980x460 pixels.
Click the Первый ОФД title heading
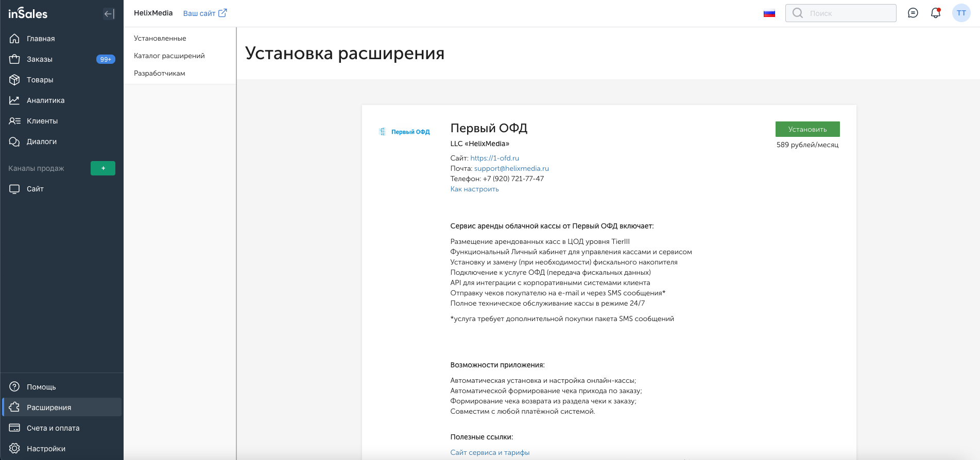(489, 128)
